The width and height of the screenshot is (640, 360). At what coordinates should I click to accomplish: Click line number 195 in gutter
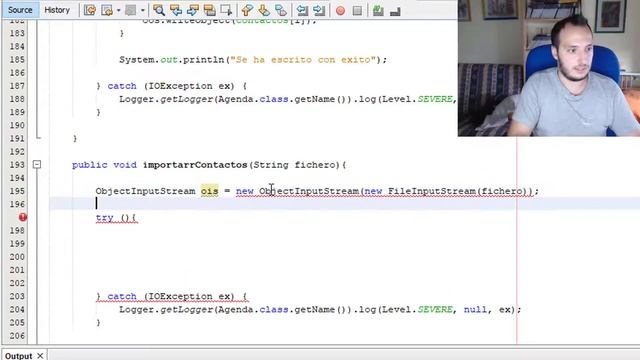pos(17,191)
